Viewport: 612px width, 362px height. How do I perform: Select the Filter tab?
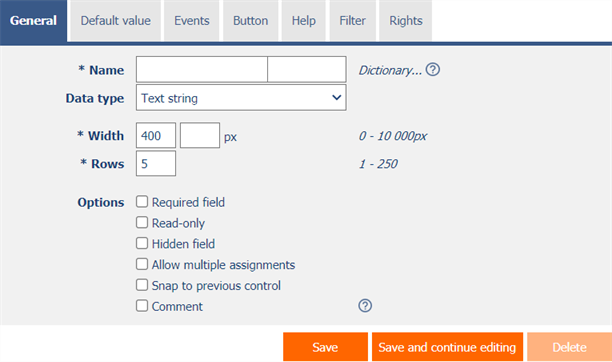tap(352, 20)
